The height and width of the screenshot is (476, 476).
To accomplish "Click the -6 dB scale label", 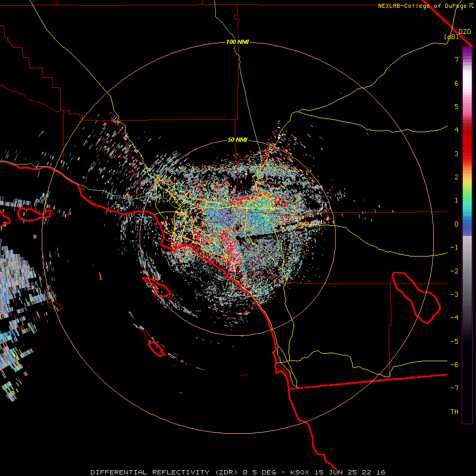I will (x=454, y=364).
